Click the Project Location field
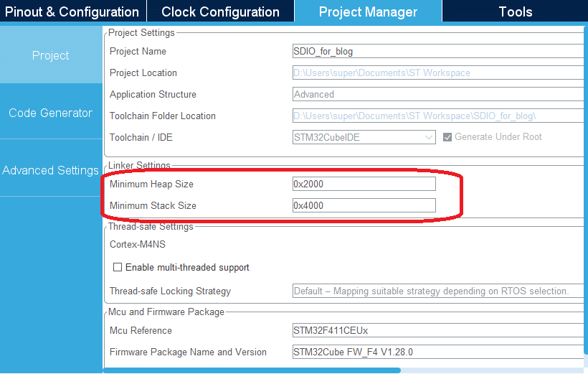This screenshot has width=588, height=374. tap(440, 73)
